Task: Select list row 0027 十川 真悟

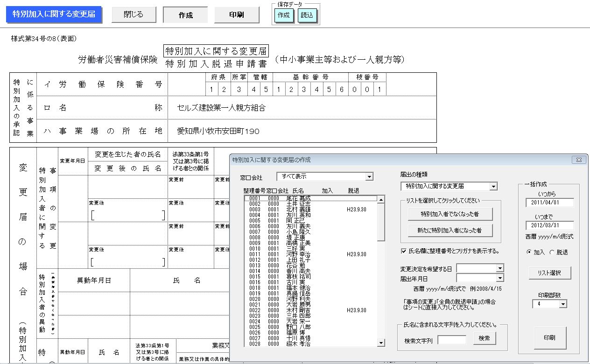Action: click(x=310, y=338)
